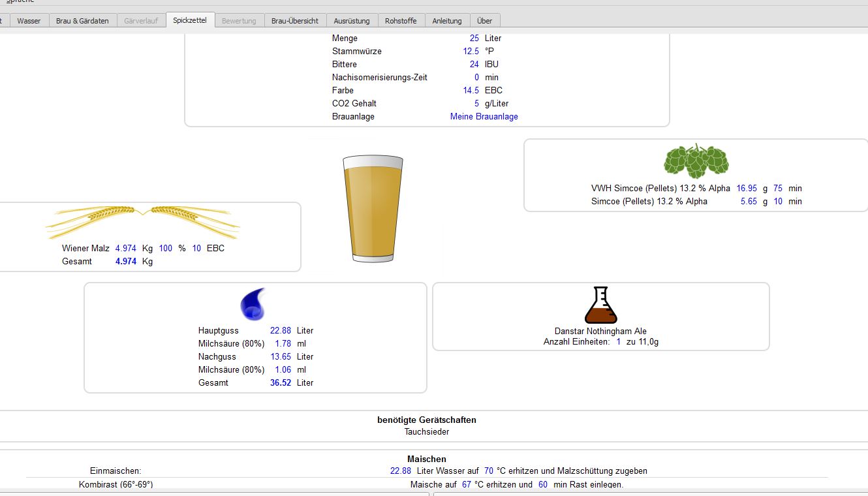The image size is (868, 496).
Task: Click the Meine Brauanlage link
Action: (x=484, y=117)
